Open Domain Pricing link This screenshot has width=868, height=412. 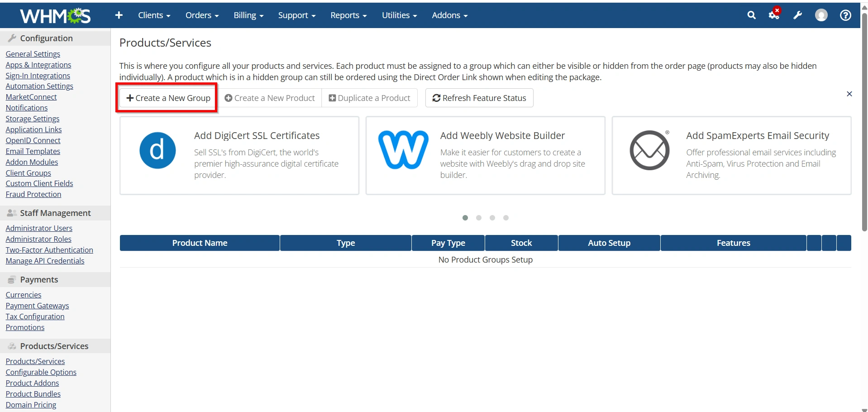[31, 405]
